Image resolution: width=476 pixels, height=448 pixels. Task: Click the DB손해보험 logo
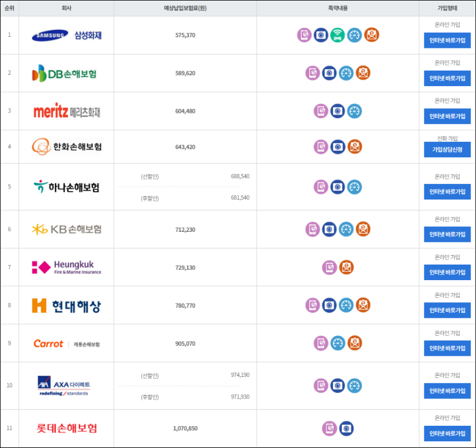(x=64, y=73)
